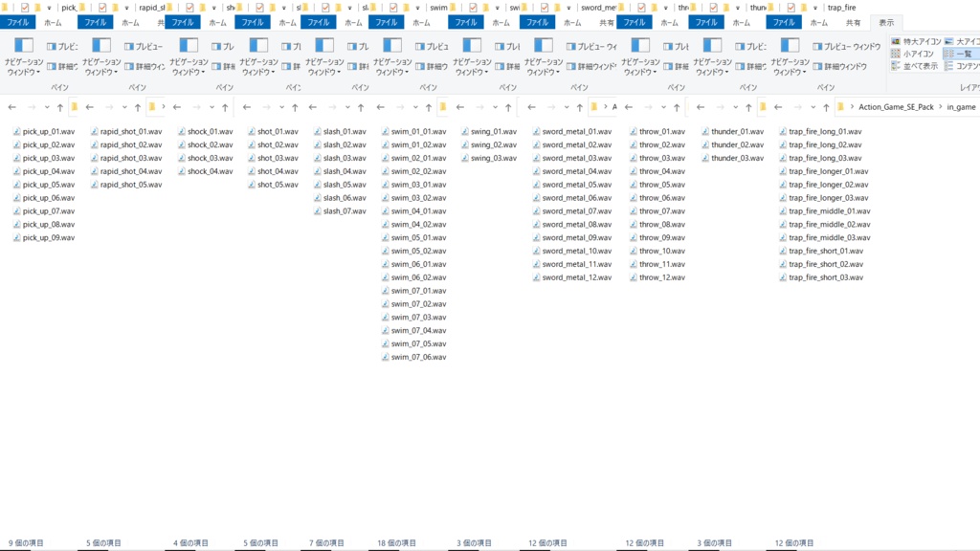Click wav file icon beside swing_01.wav

click(x=465, y=131)
